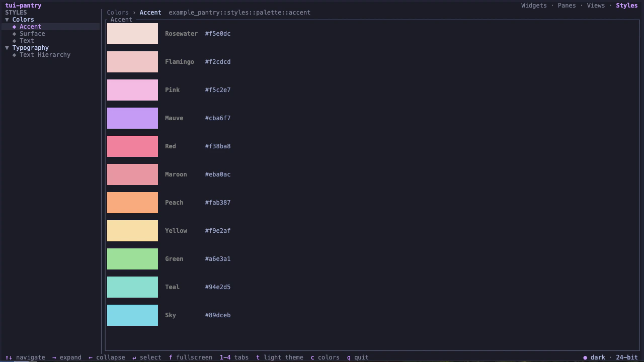Click the hex value #f5e0dc
The height and width of the screenshot is (362, 644).
pyautogui.click(x=218, y=34)
